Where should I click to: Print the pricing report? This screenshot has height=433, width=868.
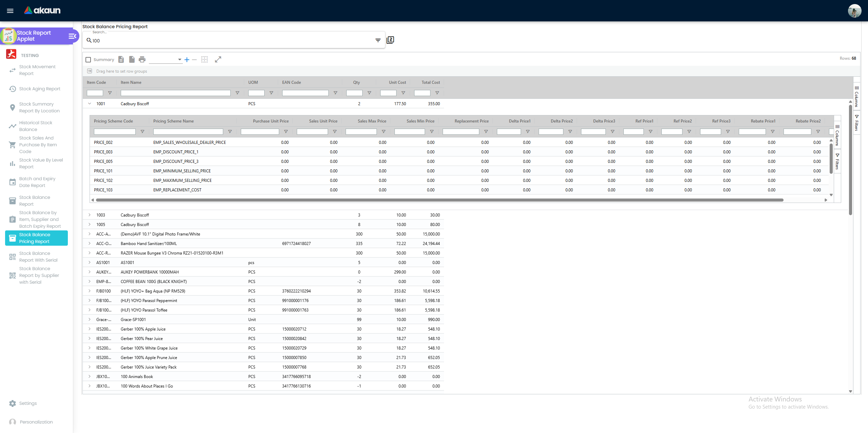click(142, 59)
